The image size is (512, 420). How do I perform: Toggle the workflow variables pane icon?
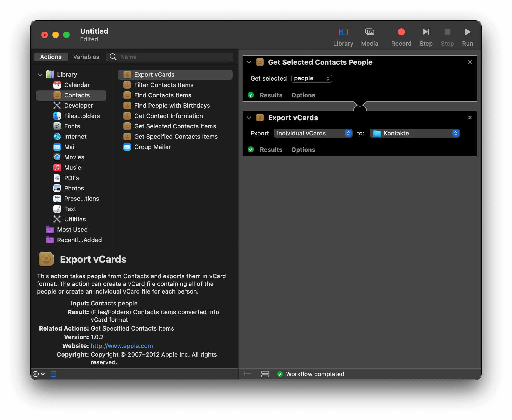pyautogui.click(x=265, y=374)
